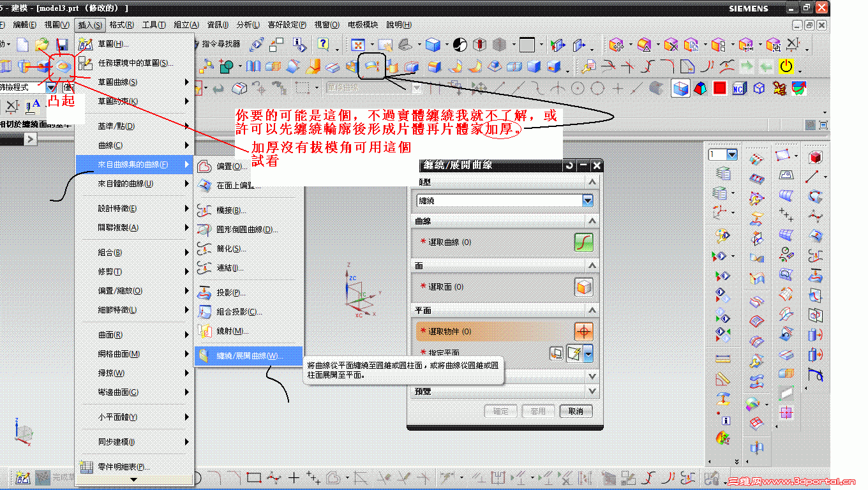
Task: Click the New file icon in the toolbar
Action: 23,45
